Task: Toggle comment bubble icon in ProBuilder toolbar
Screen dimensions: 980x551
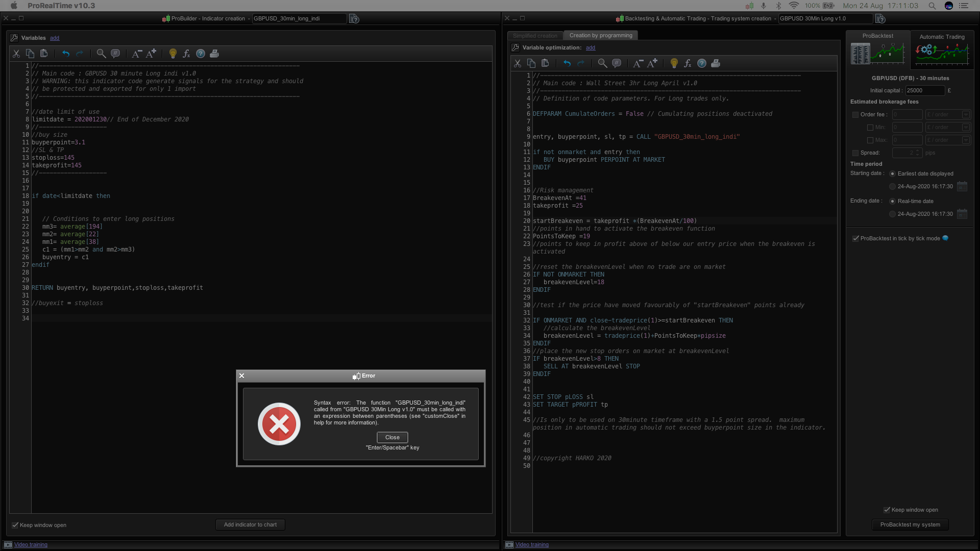Action: (115, 54)
